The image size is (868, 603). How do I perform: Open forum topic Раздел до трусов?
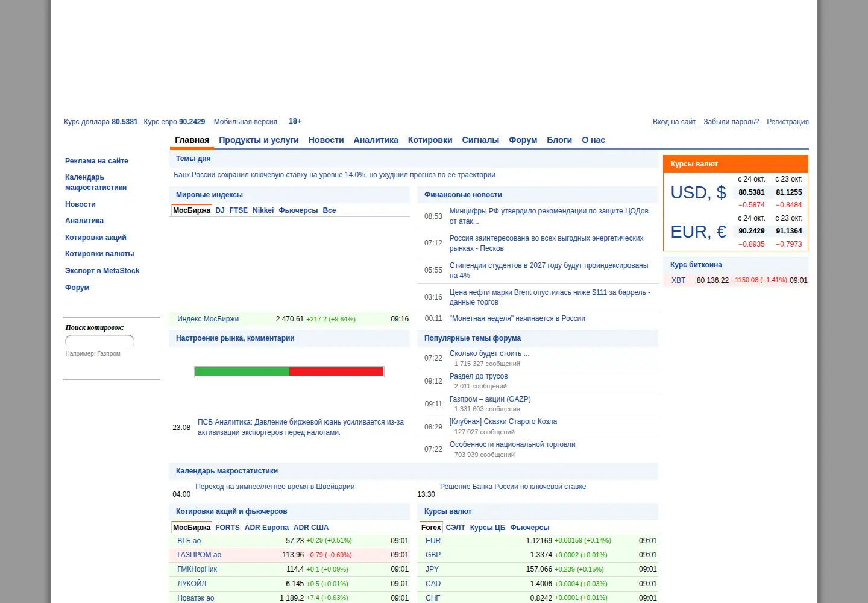[x=479, y=376]
